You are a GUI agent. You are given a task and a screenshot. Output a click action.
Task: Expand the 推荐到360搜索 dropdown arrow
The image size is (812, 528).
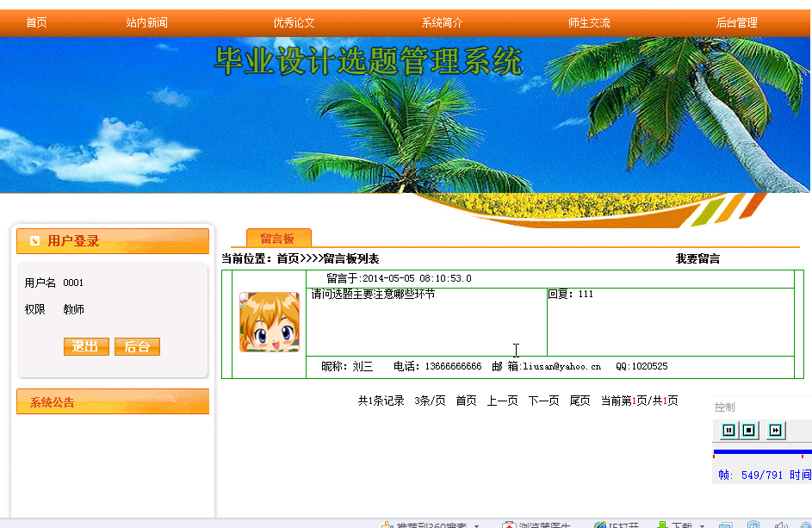[476, 526]
